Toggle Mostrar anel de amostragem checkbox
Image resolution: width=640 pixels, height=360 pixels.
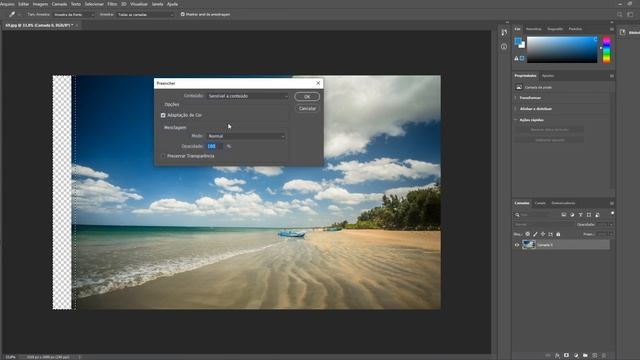click(x=182, y=14)
